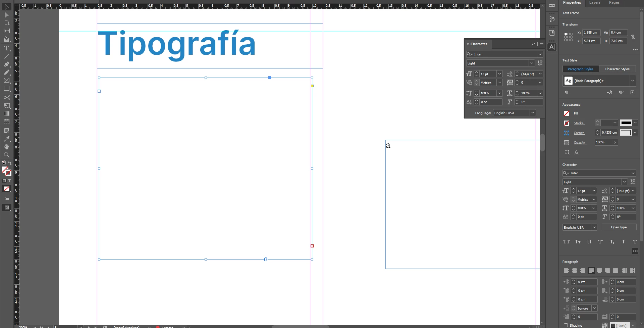644x328 pixels.
Task: Select the Pencil tool
Action: [x=6, y=72]
